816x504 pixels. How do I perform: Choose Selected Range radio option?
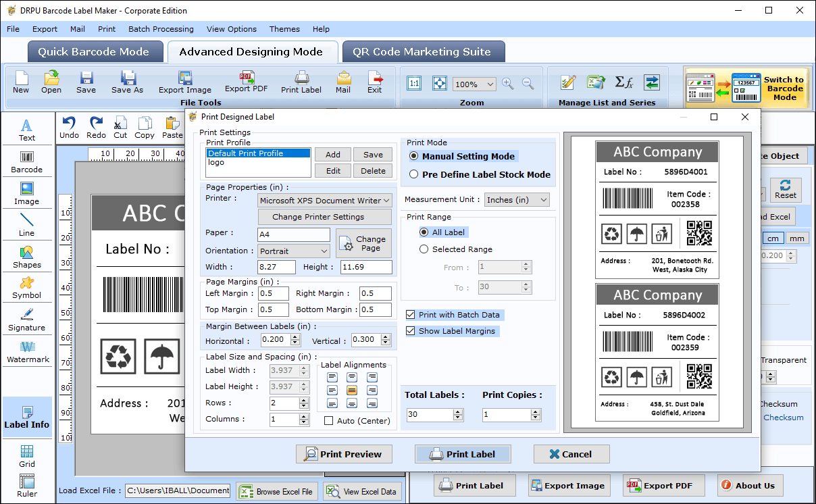click(456, 249)
